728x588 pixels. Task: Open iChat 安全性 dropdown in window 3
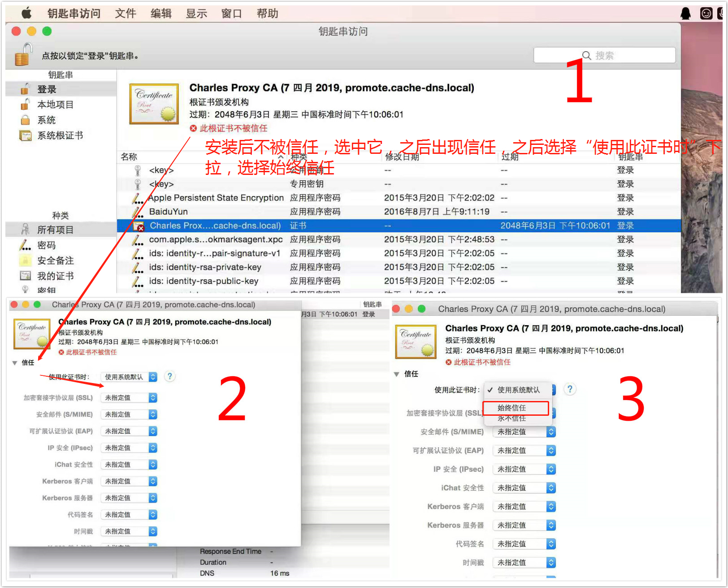click(524, 488)
